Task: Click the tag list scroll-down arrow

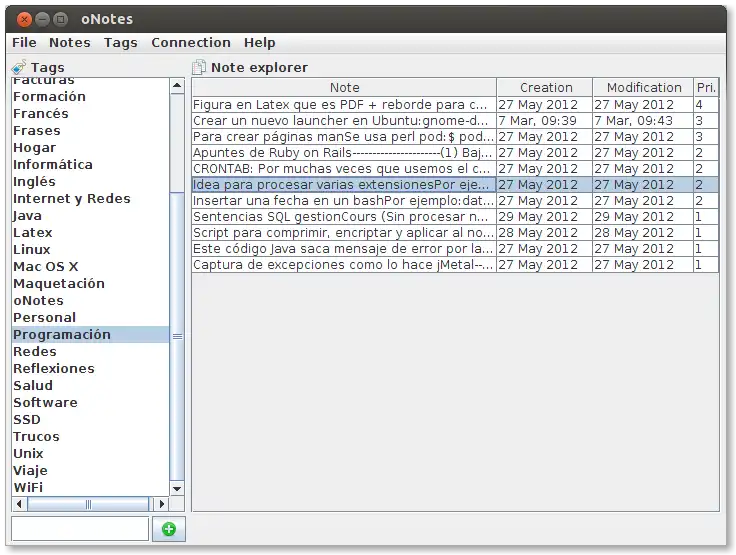Action: tap(177, 488)
